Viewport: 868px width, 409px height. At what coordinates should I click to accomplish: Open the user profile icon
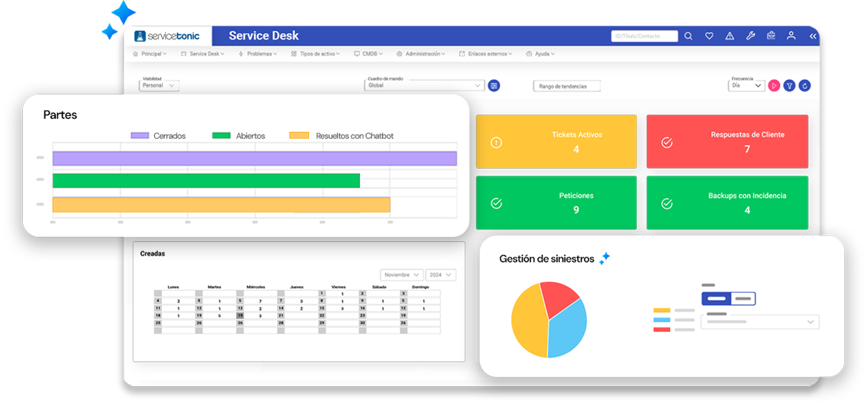(x=791, y=35)
